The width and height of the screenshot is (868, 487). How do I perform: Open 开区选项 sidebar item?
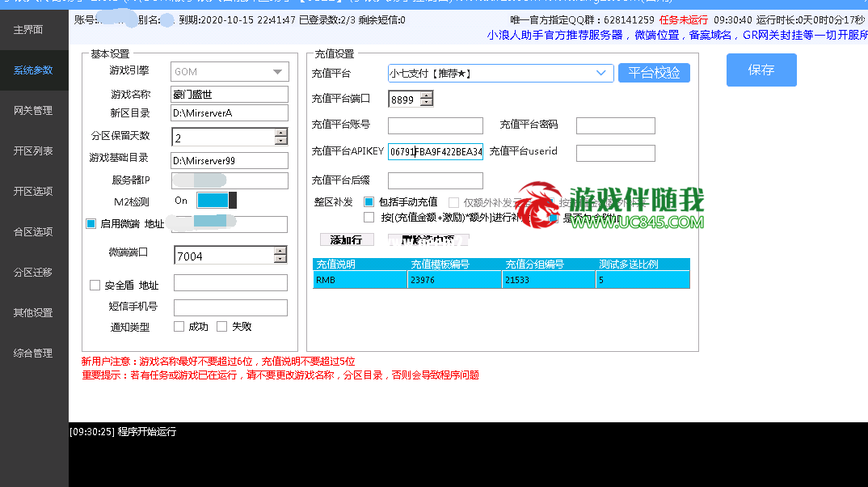[33, 192]
